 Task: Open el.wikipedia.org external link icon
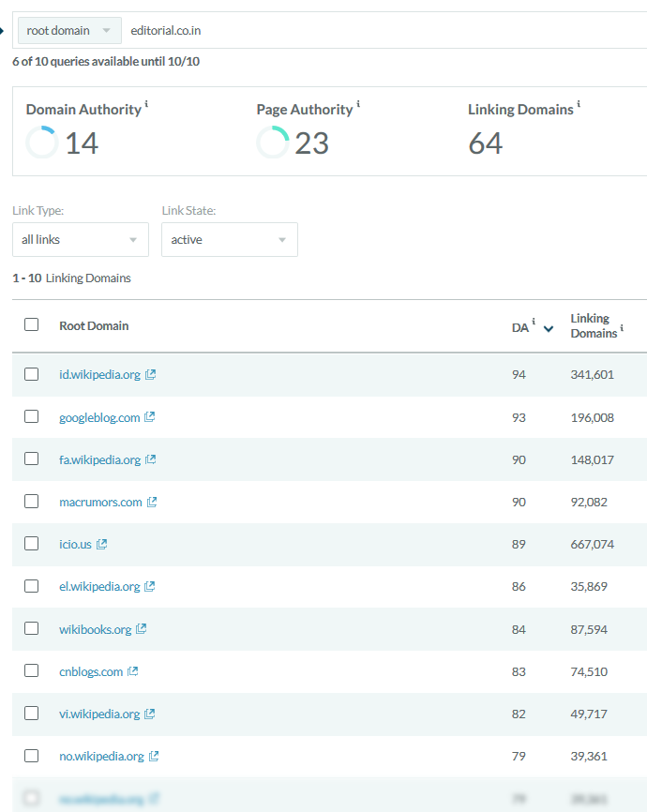(150, 586)
